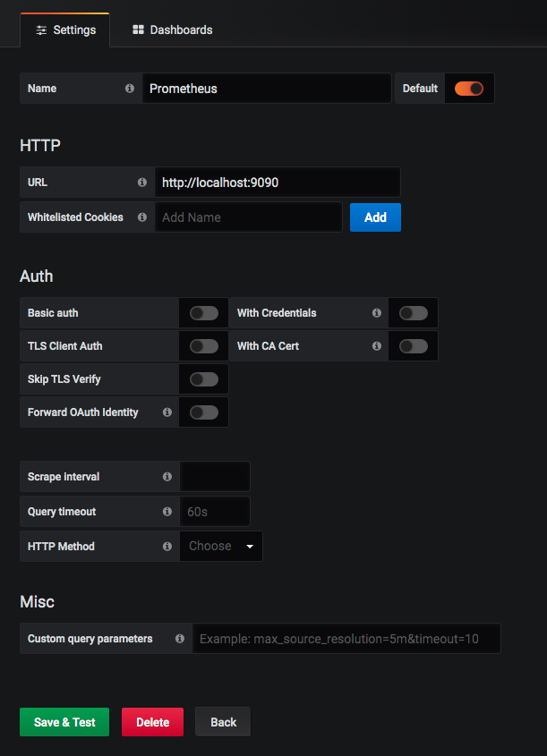Image resolution: width=547 pixels, height=756 pixels.
Task: Click the Save & Test button
Action: pos(64,722)
